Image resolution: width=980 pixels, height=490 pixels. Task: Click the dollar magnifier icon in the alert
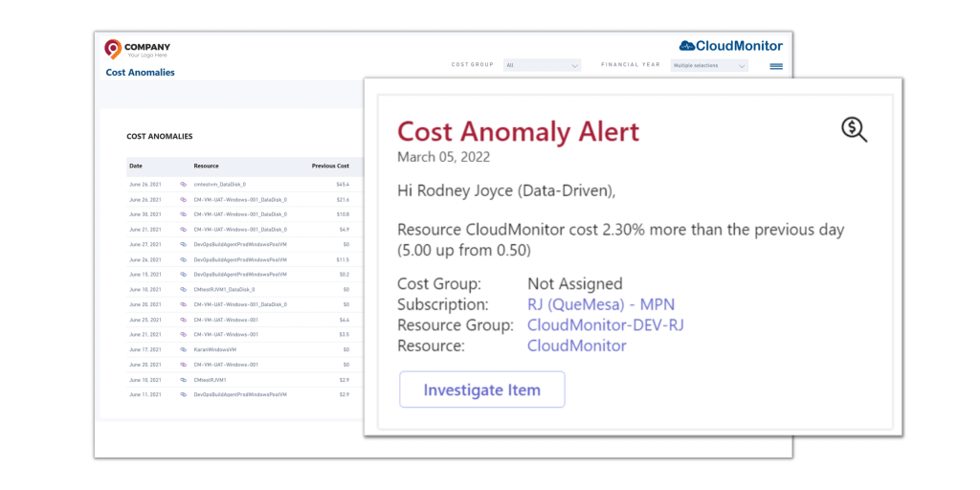click(854, 130)
